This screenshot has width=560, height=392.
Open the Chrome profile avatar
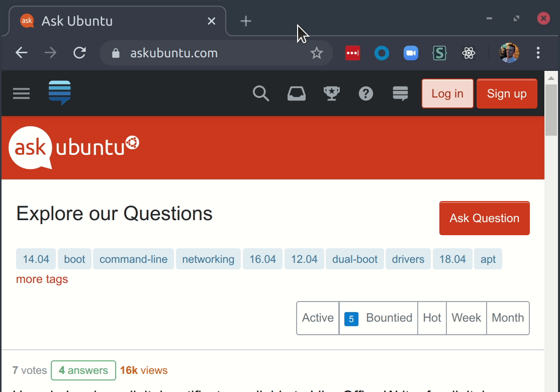point(509,53)
